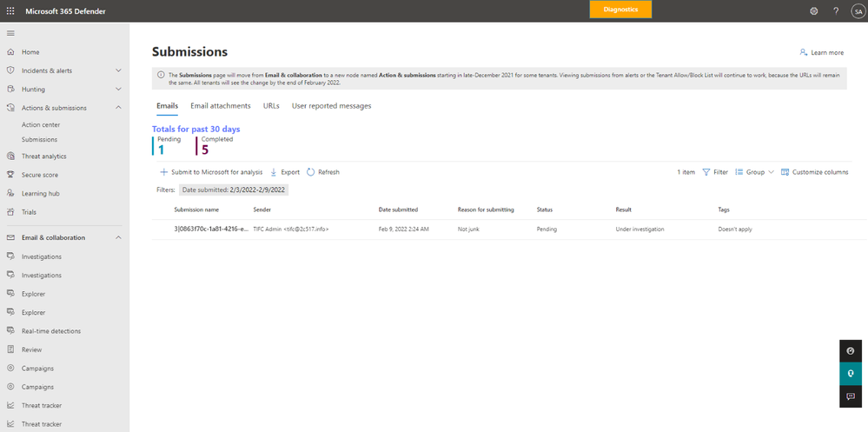Open the SA account avatar

tap(858, 11)
